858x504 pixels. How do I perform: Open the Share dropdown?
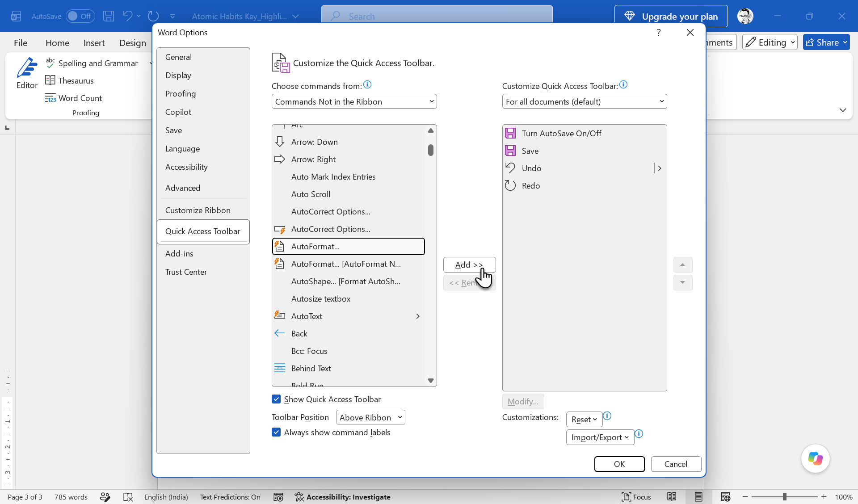[x=826, y=42]
